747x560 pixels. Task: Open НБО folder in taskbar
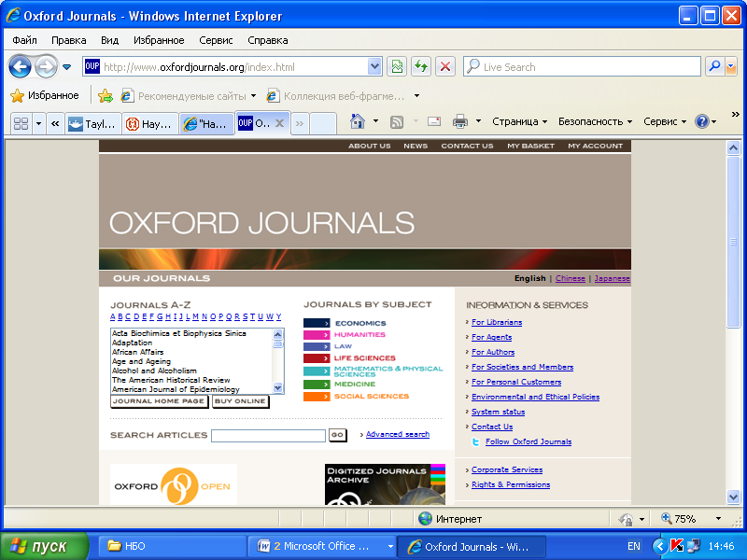(172, 546)
